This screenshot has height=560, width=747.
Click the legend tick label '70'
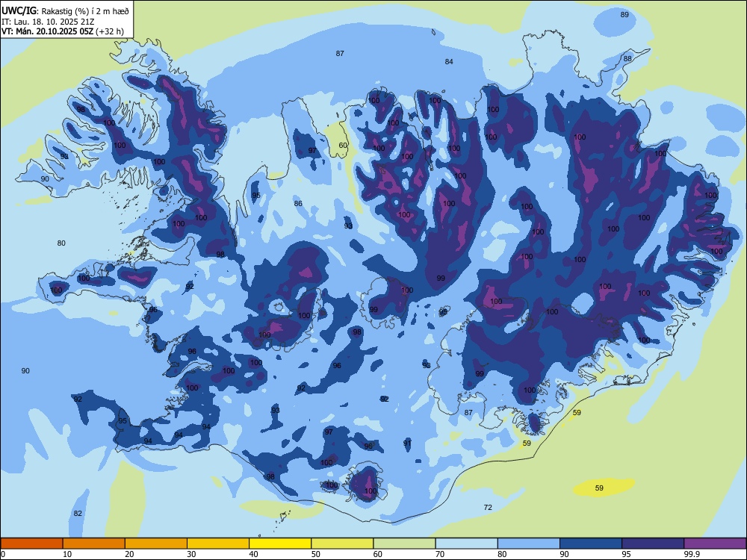pos(440,554)
